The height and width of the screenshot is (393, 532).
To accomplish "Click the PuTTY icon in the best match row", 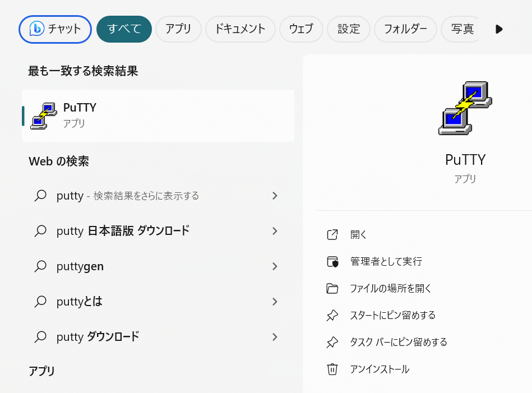I will coord(43,115).
